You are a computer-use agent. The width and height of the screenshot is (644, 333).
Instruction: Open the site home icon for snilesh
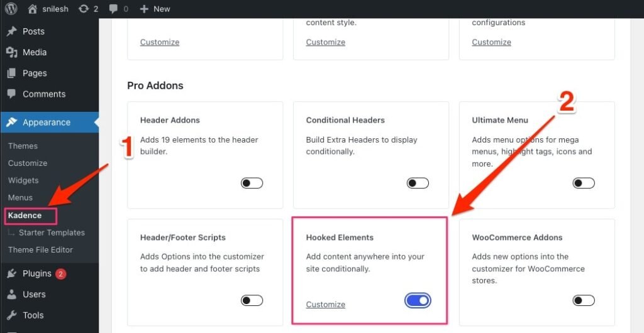(x=33, y=9)
